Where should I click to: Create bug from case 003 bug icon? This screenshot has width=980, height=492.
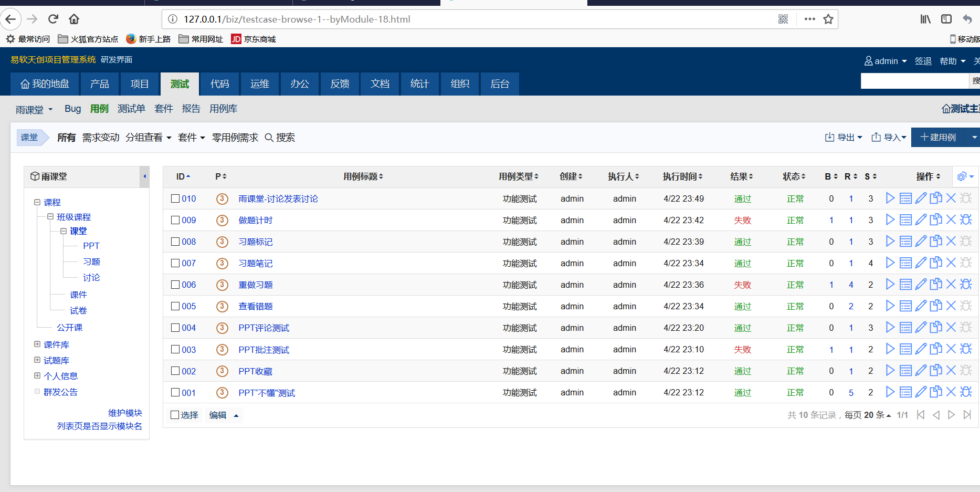pyautogui.click(x=966, y=349)
